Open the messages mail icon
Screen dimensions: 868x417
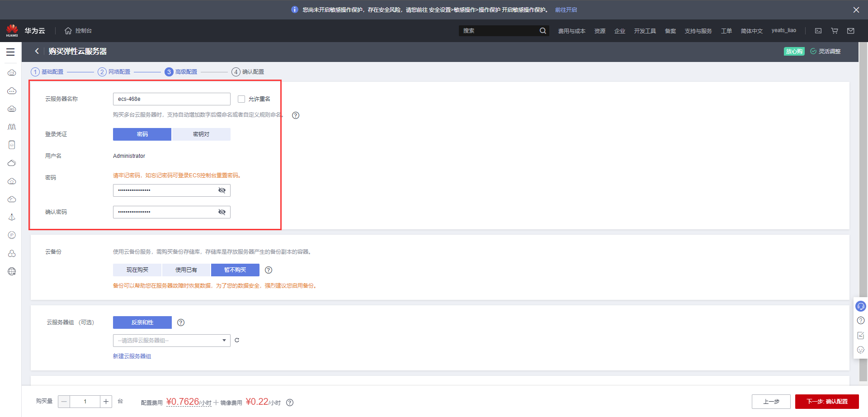coord(851,31)
